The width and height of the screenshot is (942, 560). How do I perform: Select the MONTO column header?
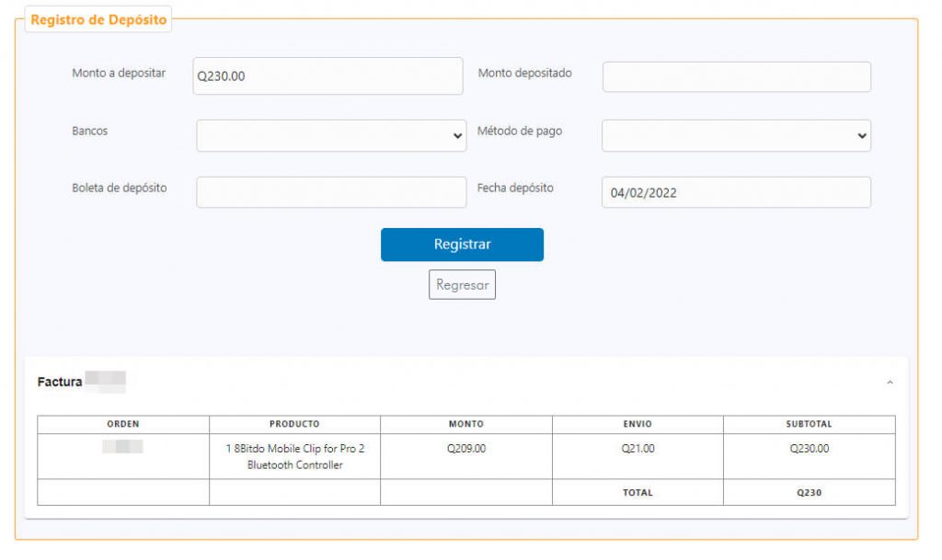point(465,424)
